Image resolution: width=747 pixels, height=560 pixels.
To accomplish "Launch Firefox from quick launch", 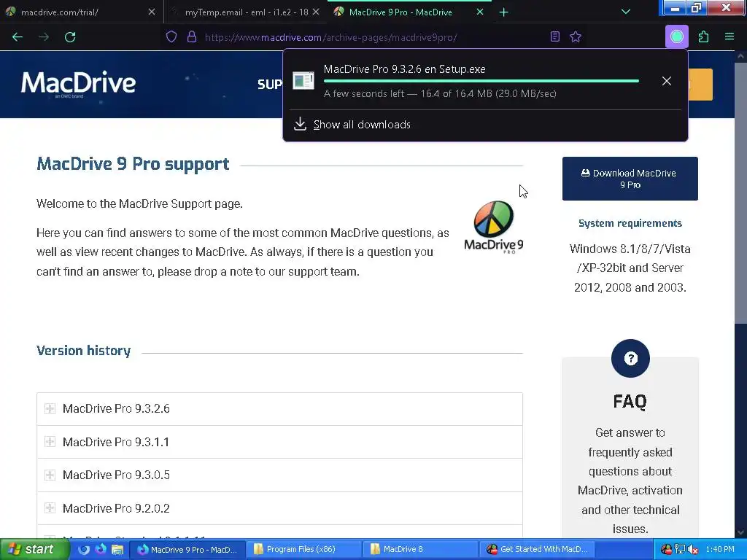I will [101, 550].
